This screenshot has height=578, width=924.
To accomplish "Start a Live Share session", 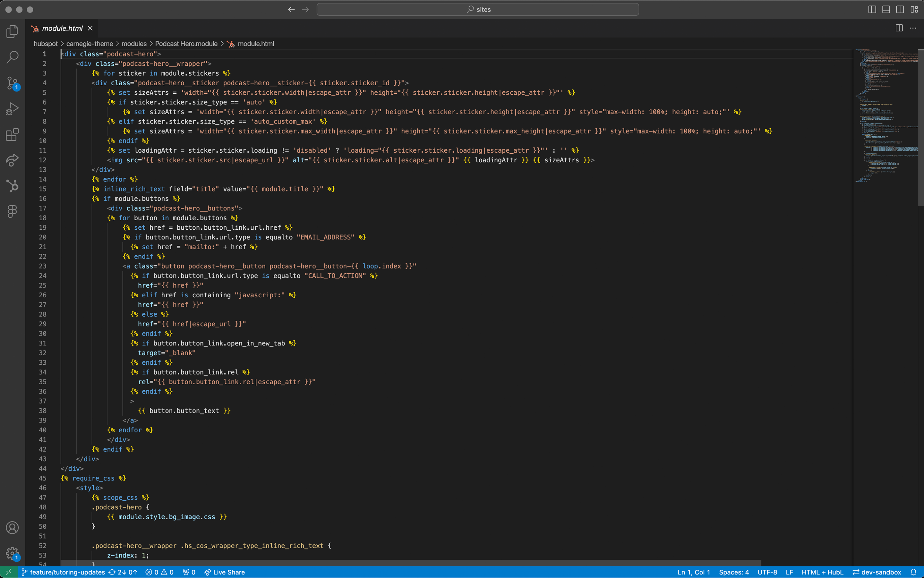I will pos(224,572).
